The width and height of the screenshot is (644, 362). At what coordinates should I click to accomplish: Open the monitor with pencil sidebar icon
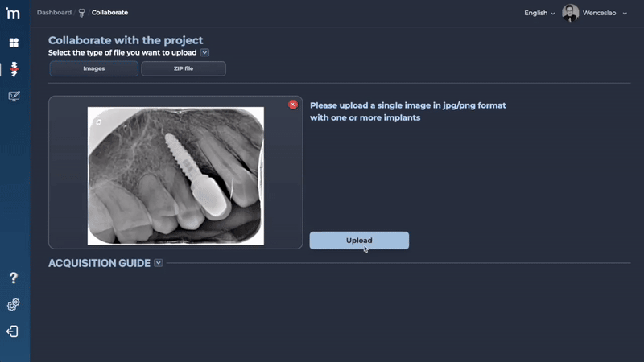click(x=14, y=96)
